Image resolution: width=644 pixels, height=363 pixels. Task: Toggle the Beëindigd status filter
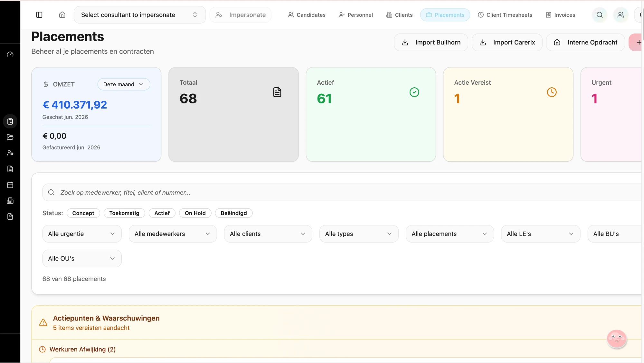(234, 213)
